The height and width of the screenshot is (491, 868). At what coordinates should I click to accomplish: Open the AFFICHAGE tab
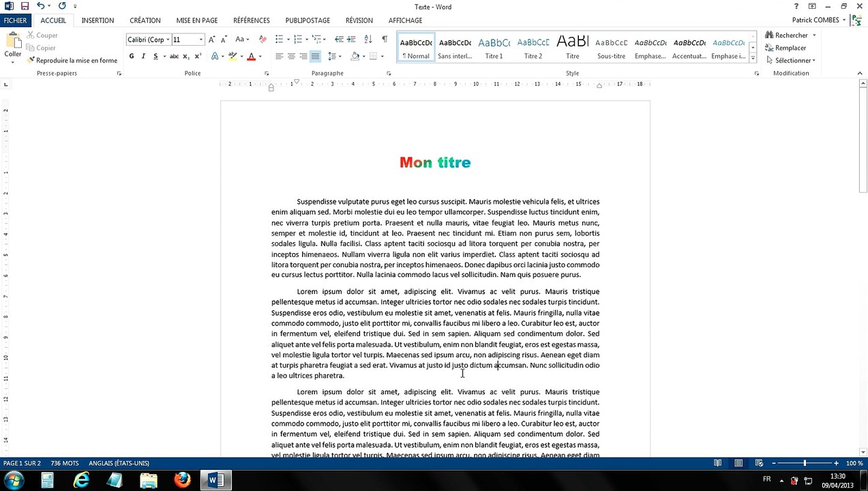coord(405,20)
